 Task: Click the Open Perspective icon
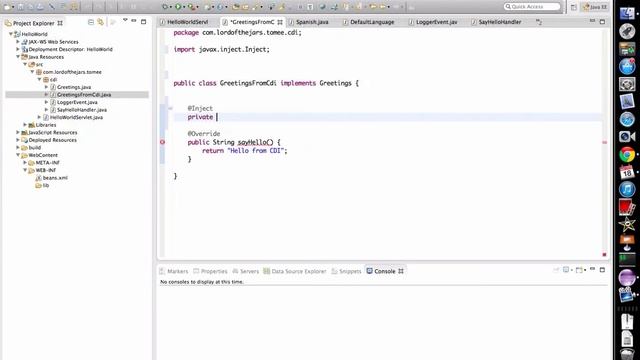pyautogui.click(x=574, y=7)
